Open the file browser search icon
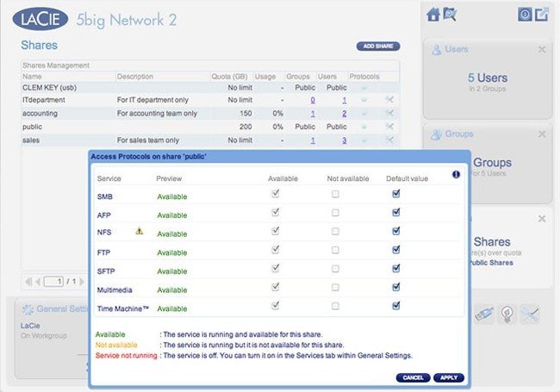 click(449, 14)
